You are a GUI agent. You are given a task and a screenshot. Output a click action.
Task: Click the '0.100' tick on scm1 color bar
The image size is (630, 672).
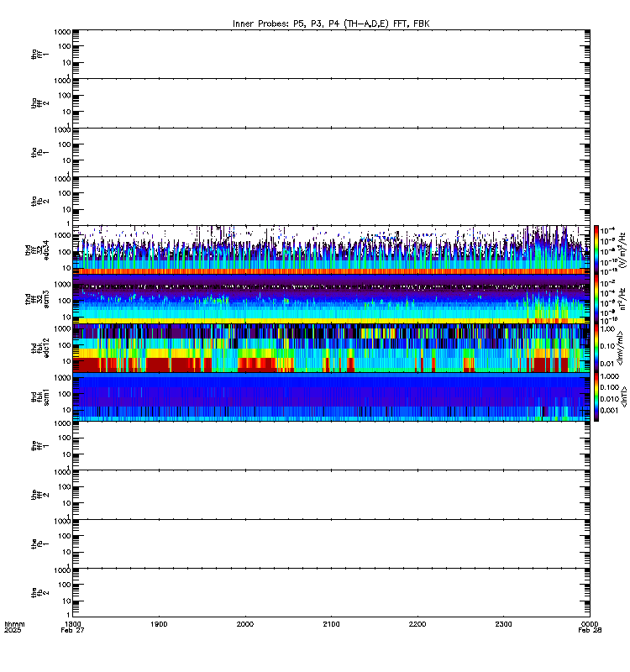point(610,387)
